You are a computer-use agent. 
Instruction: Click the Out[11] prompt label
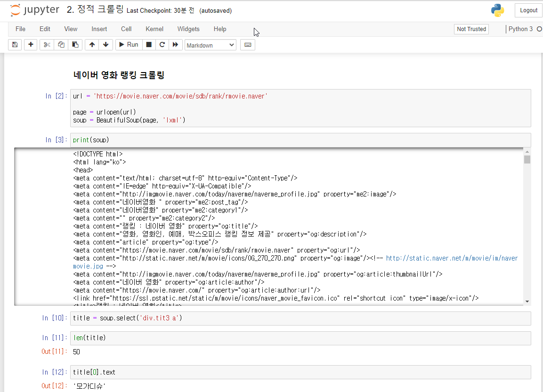point(54,351)
